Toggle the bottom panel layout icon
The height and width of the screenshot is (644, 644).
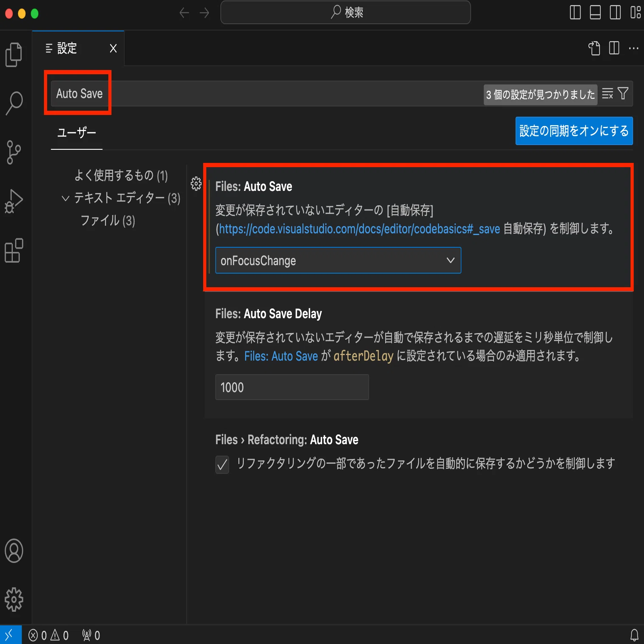[595, 12]
